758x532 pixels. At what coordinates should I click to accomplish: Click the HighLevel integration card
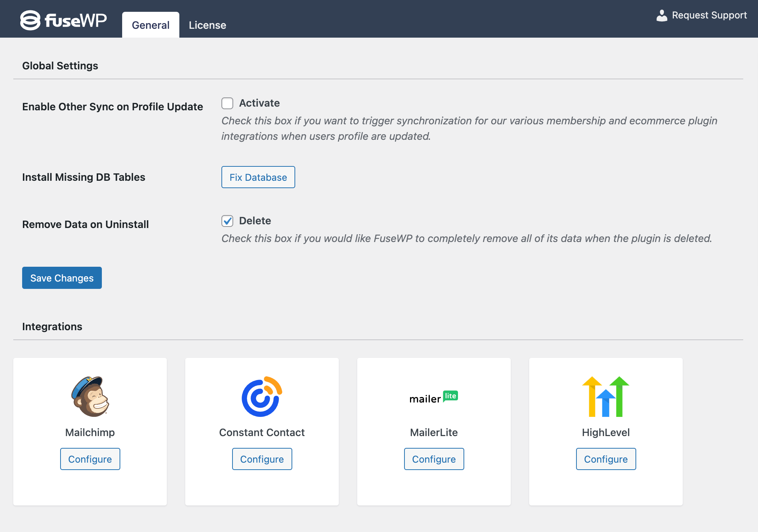pos(605,431)
